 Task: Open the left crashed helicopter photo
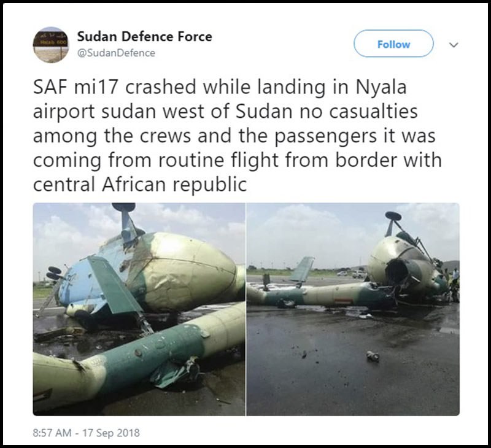(x=139, y=309)
